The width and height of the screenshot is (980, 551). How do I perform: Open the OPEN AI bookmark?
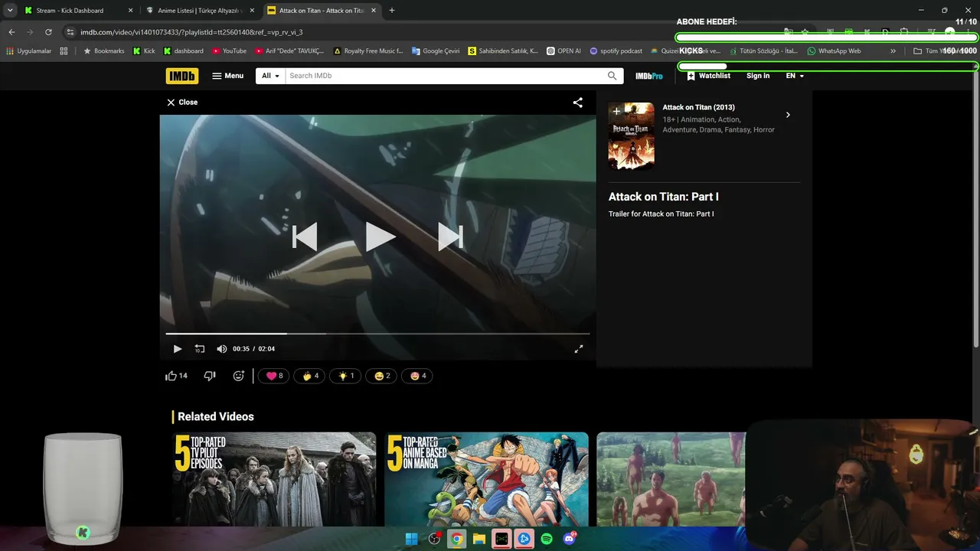(x=564, y=51)
